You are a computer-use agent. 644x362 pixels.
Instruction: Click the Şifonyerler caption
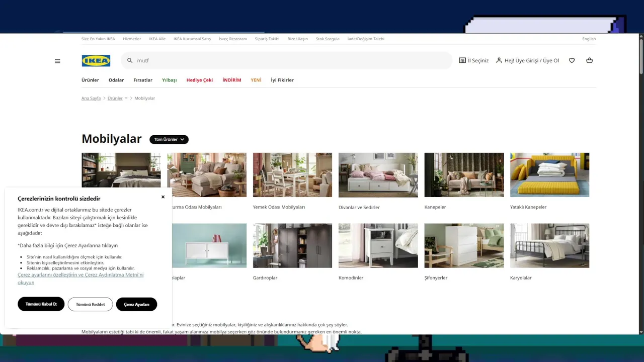pyautogui.click(x=436, y=278)
